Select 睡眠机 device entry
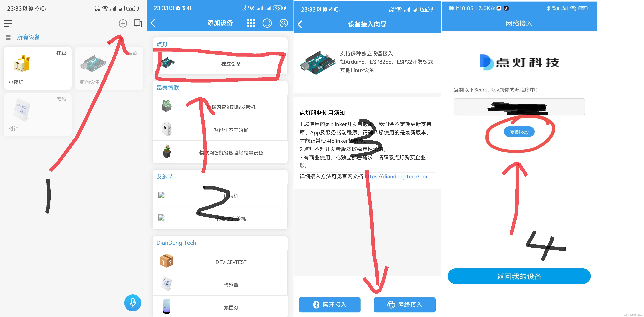This screenshot has width=644, height=317. point(220,195)
